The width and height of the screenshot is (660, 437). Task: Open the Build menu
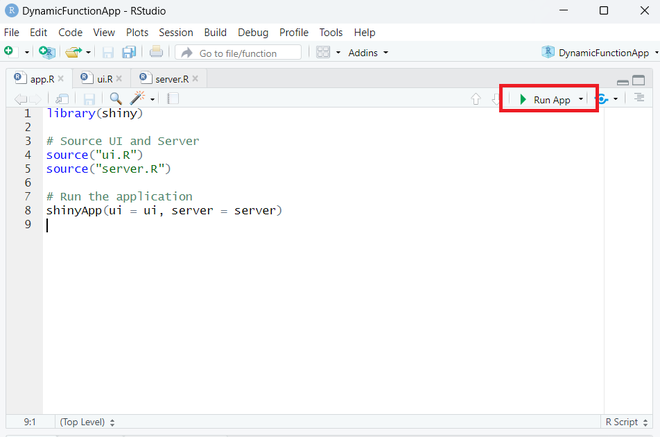click(x=215, y=32)
